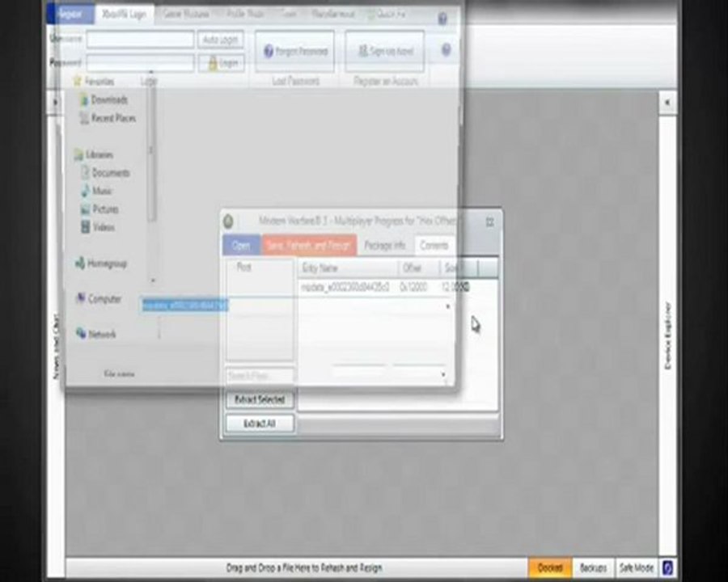728x582 pixels.
Task: Sort by the Size column header
Action: (459, 268)
